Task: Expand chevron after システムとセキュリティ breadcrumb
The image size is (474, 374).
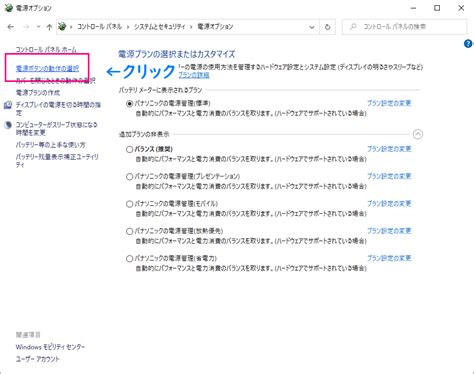Action: (x=191, y=27)
